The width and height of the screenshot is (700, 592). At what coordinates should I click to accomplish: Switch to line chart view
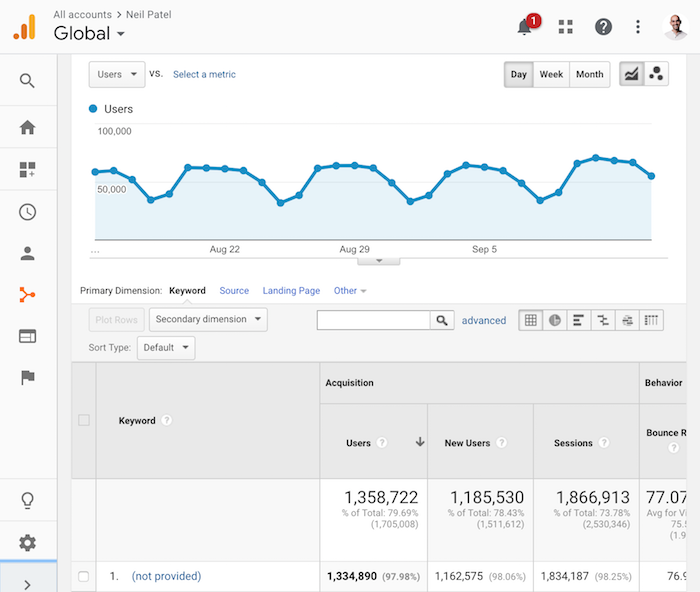click(631, 74)
